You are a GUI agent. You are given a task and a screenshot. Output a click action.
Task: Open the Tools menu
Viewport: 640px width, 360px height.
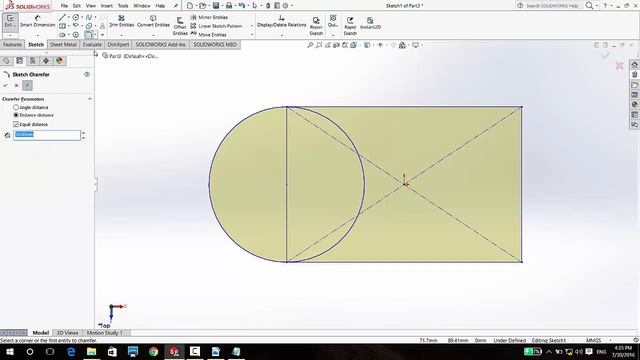coord(123,6)
